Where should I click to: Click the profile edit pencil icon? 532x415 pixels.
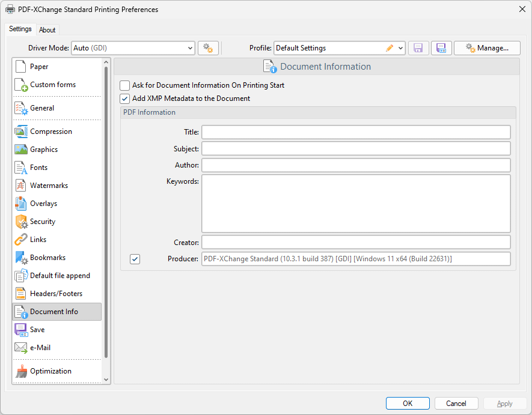pyautogui.click(x=388, y=47)
